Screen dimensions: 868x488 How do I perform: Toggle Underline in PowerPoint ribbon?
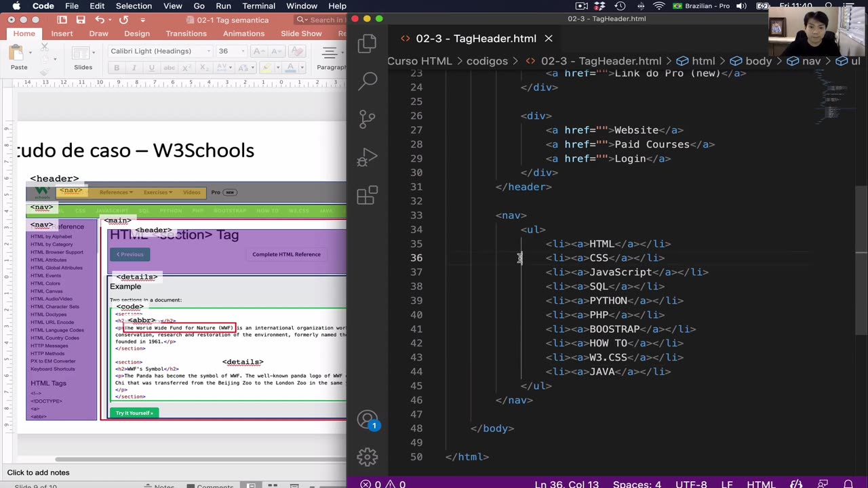(151, 67)
